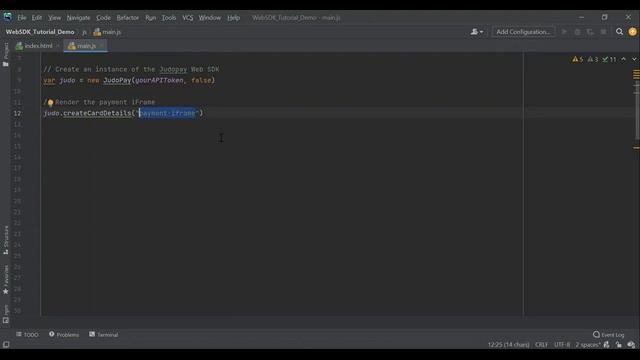Click the Debug bug icon in toolbar
Viewport: 640px width, 360px height.
point(577,32)
